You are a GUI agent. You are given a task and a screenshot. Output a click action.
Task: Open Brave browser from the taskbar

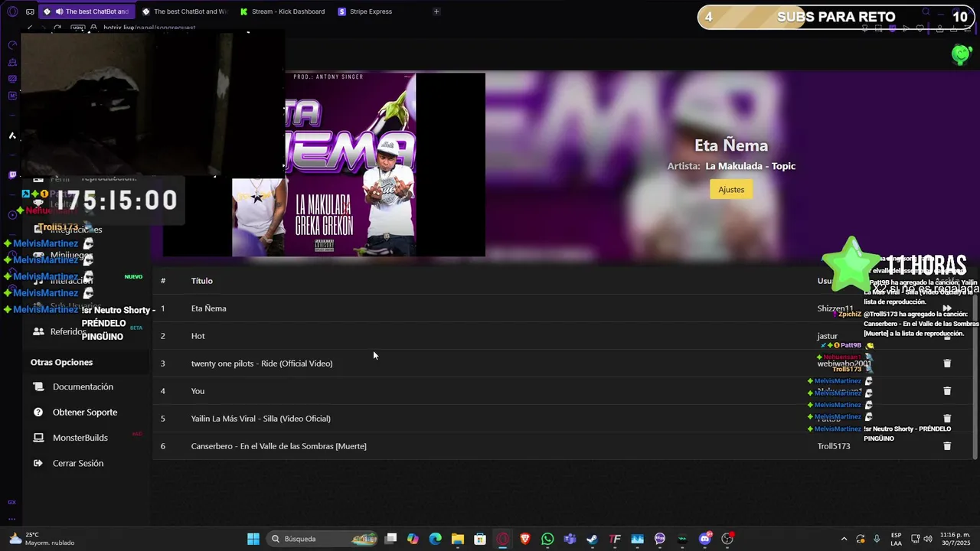click(x=525, y=539)
